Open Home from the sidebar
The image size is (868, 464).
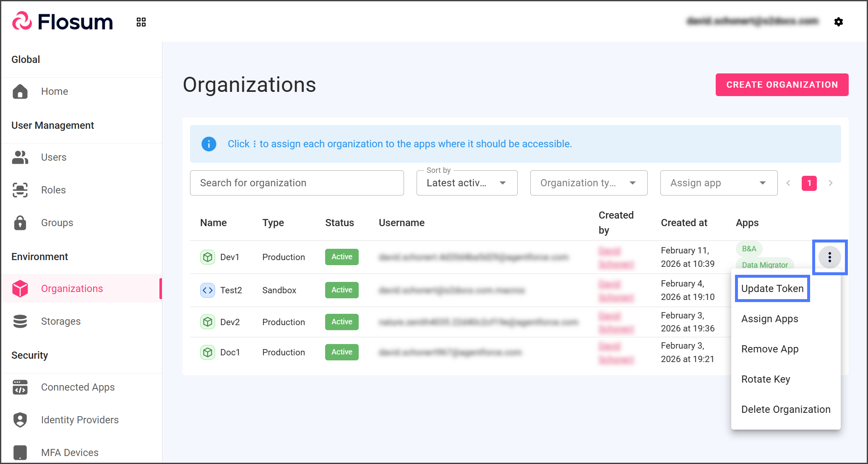(54, 91)
